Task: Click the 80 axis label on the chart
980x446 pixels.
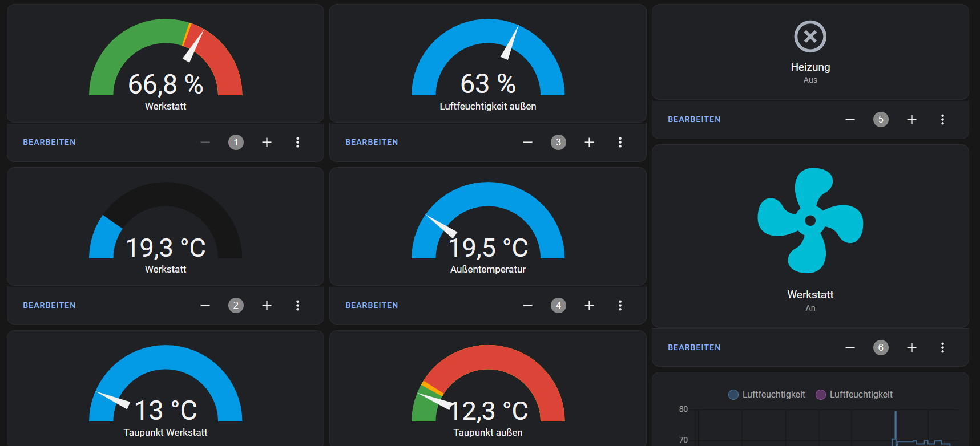Action: (683, 409)
